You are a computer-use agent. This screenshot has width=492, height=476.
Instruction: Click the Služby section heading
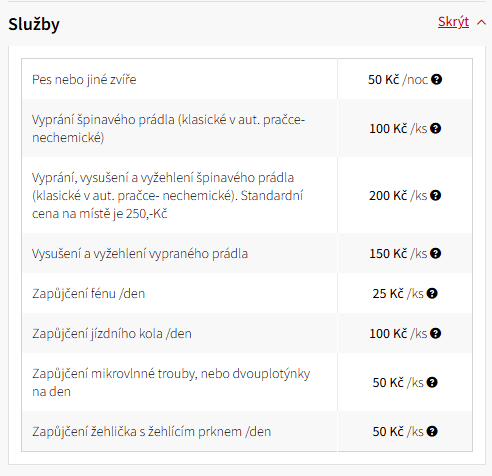(x=34, y=24)
